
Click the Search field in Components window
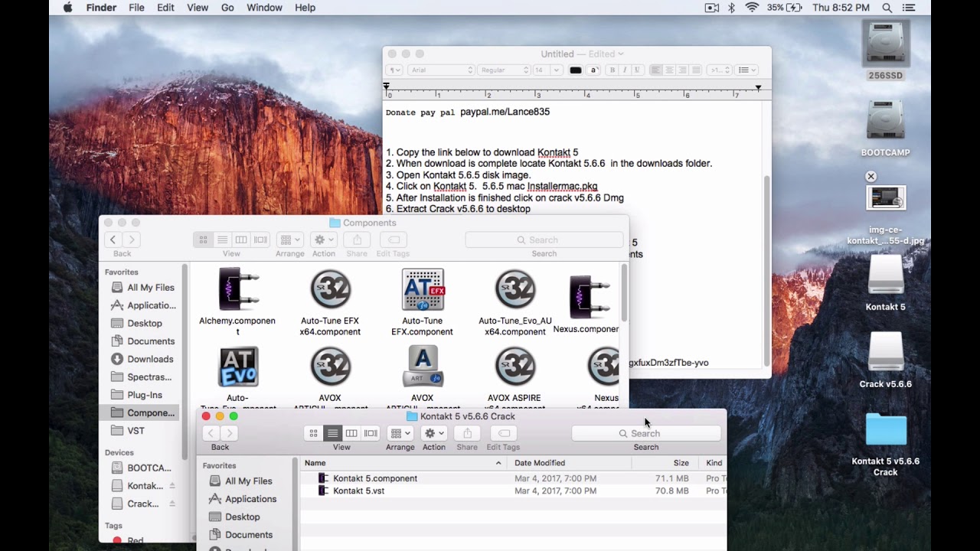coord(544,240)
